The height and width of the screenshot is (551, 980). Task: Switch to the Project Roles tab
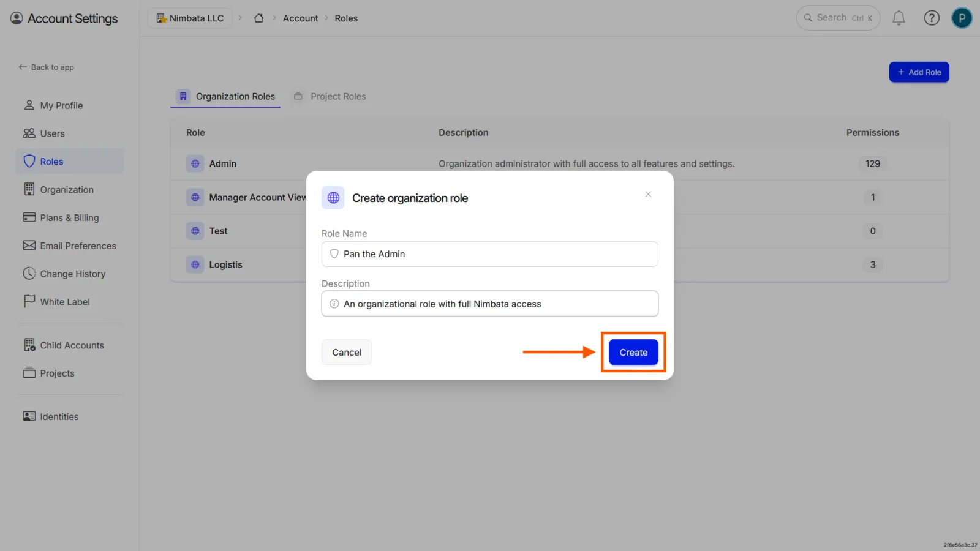[x=330, y=97]
